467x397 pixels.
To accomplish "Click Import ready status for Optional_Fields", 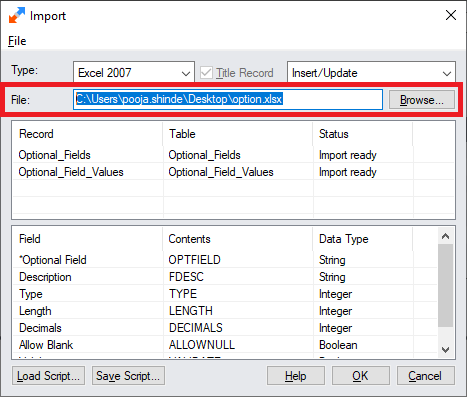I will point(348,155).
